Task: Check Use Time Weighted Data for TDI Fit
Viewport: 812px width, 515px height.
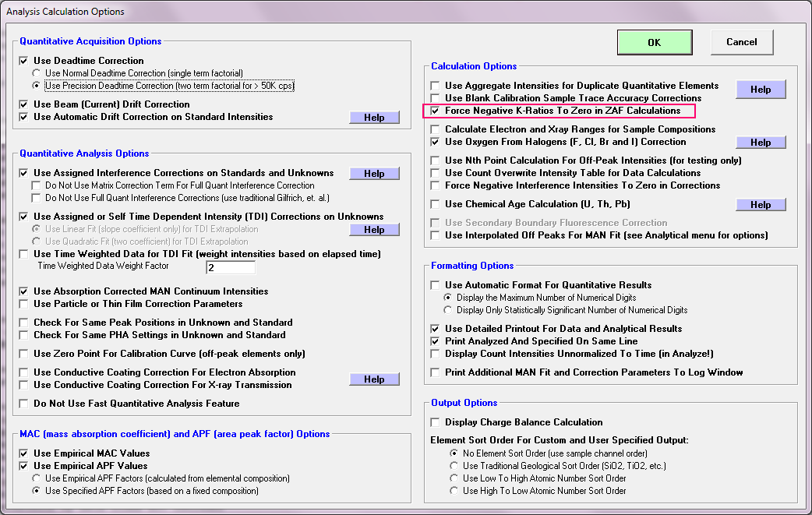Action: coord(24,254)
